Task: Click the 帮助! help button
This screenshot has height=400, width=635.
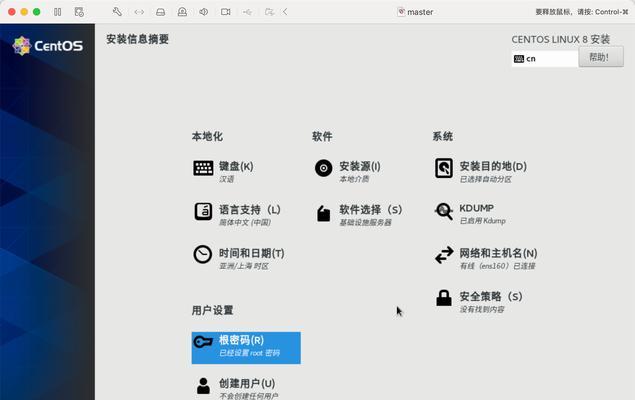Action: click(x=601, y=57)
